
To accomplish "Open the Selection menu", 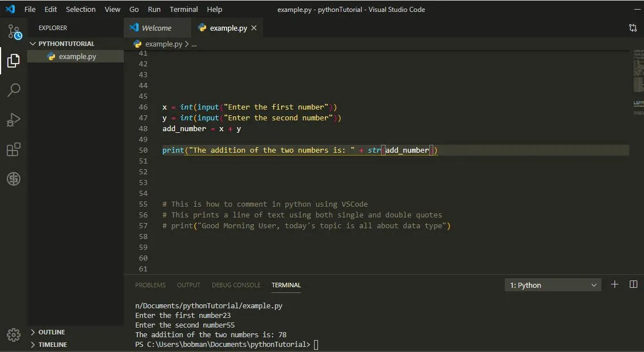I will [x=81, y=9].
